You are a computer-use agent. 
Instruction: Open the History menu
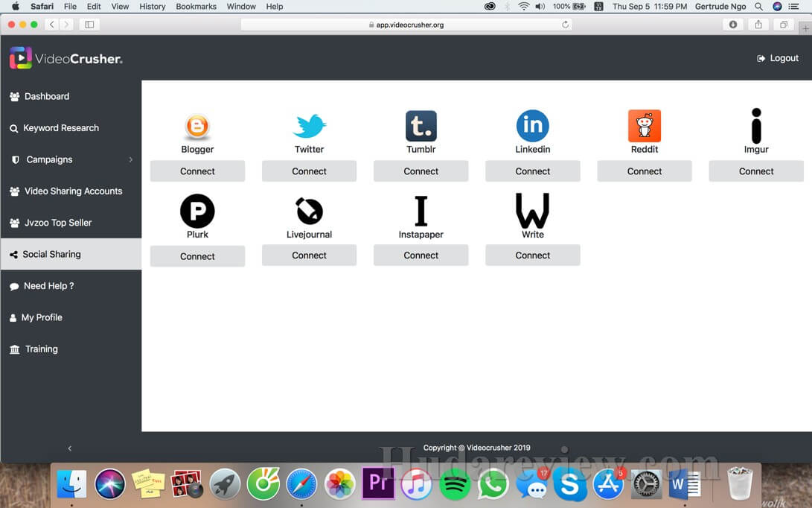153,6
